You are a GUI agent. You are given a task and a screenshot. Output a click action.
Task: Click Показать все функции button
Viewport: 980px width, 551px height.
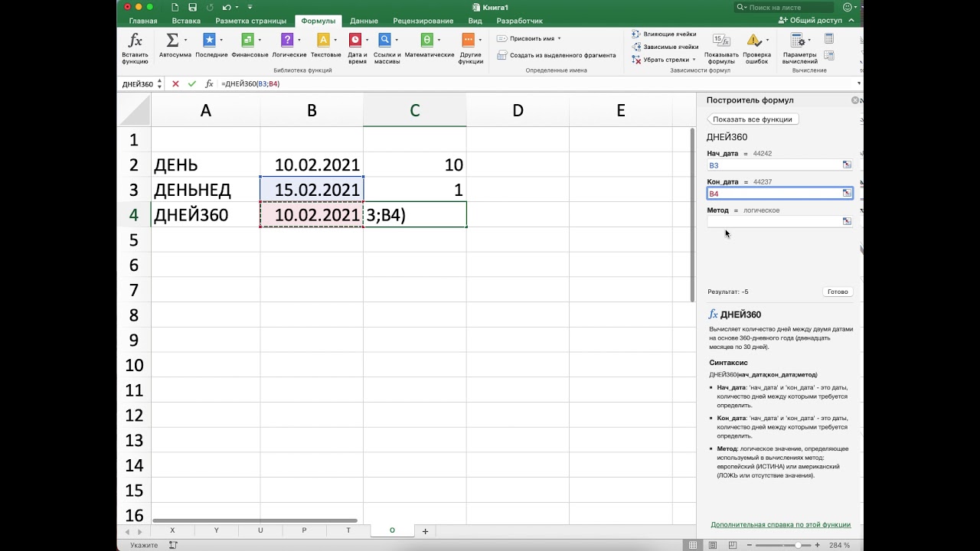(x=753, y=119)
